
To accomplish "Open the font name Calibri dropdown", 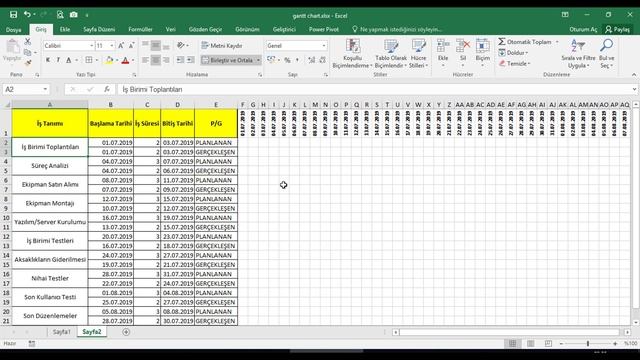I will coord(91,46).
